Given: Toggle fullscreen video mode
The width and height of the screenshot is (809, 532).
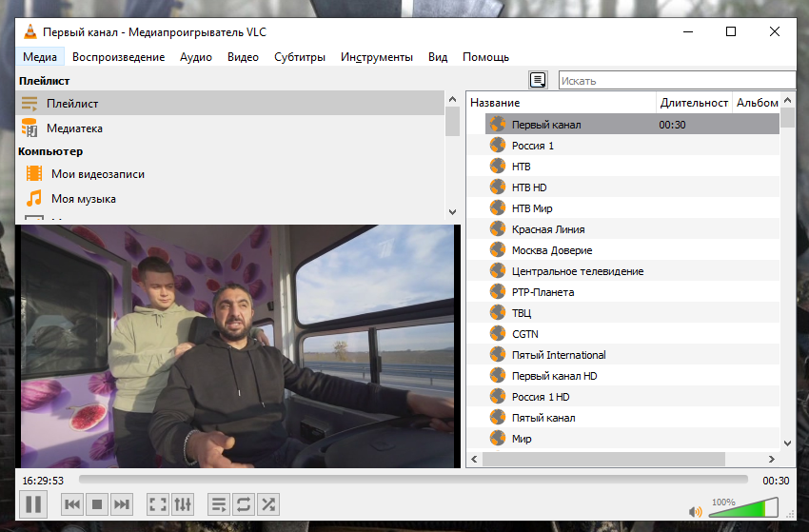Looking at the screenshot, I should [158, 504].
